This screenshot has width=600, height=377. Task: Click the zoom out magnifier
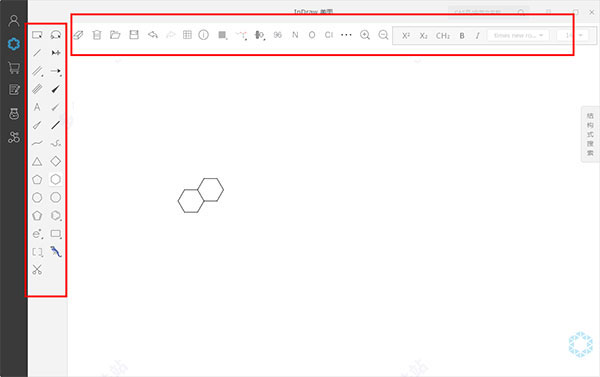(383, 35)
